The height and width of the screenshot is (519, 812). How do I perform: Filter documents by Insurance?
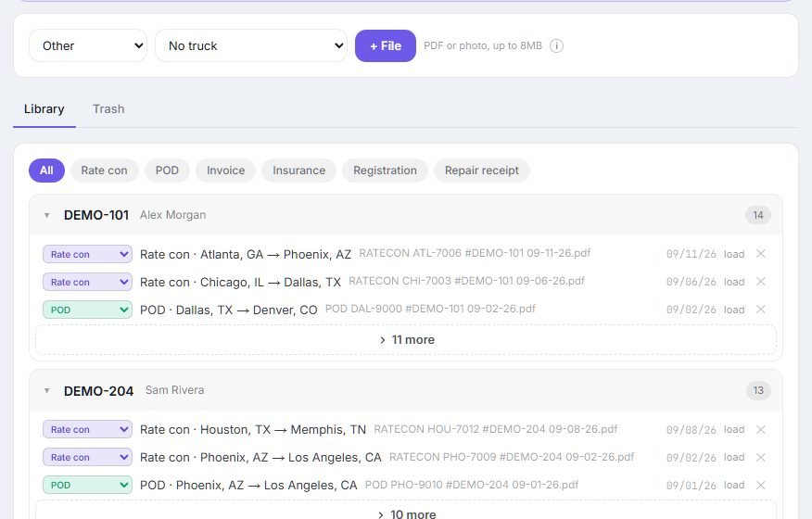[x=298, y=171]
